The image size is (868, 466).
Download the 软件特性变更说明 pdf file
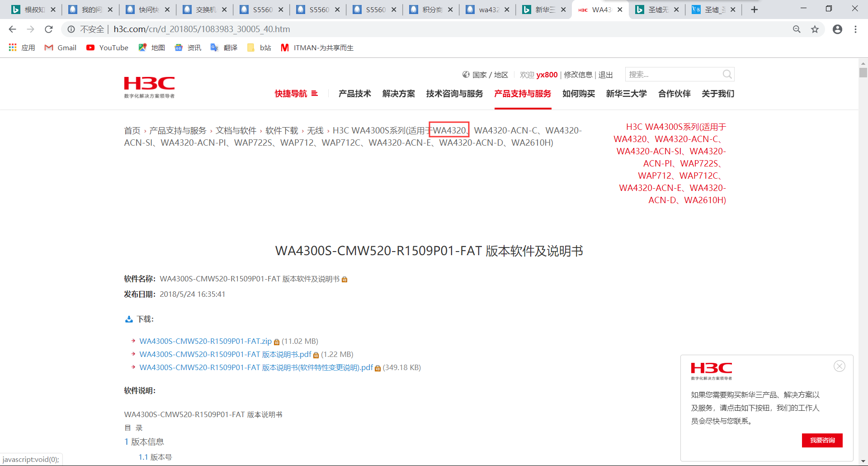256,367
